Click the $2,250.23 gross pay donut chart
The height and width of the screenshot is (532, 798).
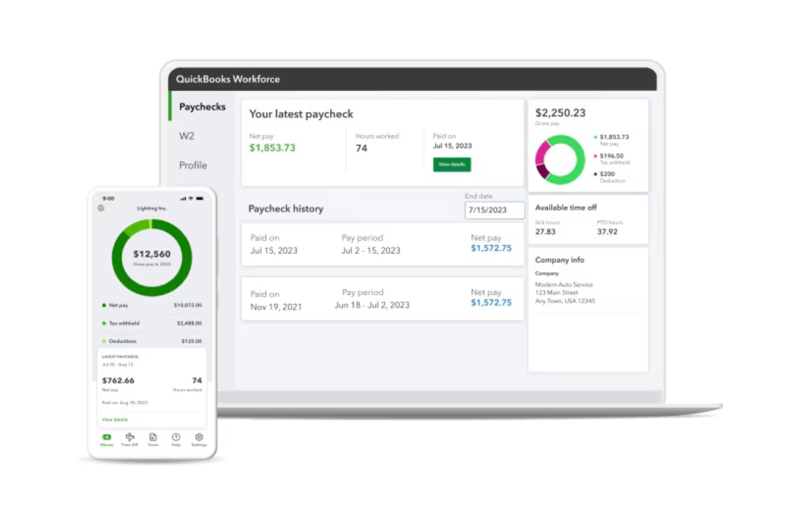point(560,160)
